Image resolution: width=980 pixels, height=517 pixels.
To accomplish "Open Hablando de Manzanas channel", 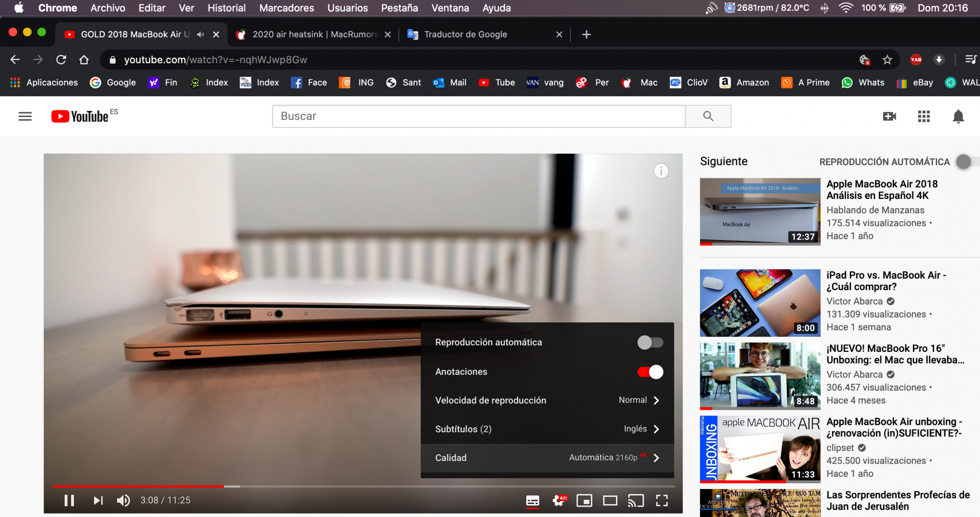I will [x=875, y=210].
